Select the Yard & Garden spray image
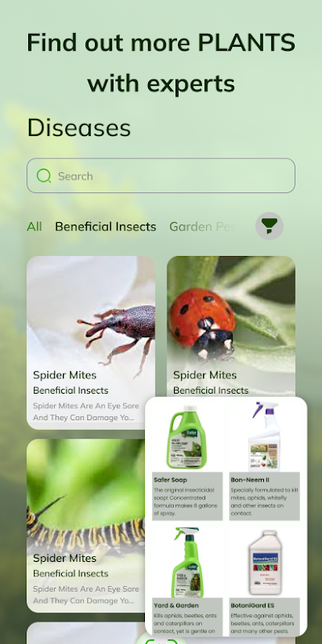The height and width of the screenshot is (644, 322). (188, 563)
